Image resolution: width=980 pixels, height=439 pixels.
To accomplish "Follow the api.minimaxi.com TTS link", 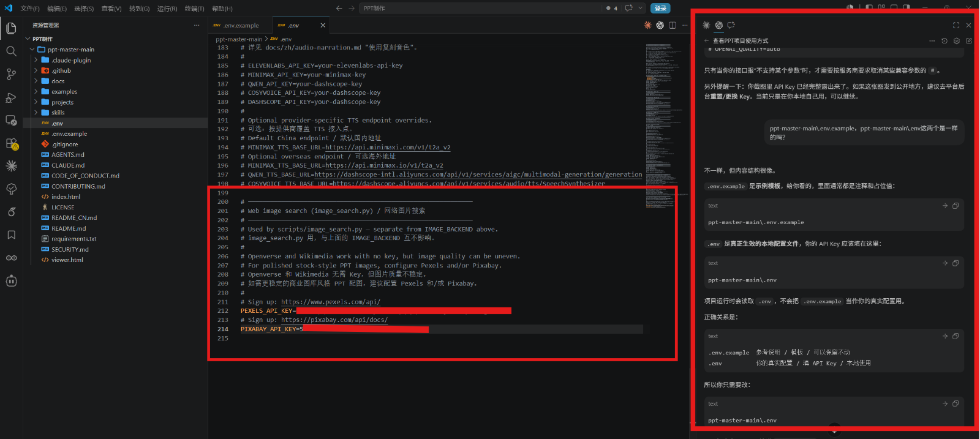I will [x=388, y=147].
